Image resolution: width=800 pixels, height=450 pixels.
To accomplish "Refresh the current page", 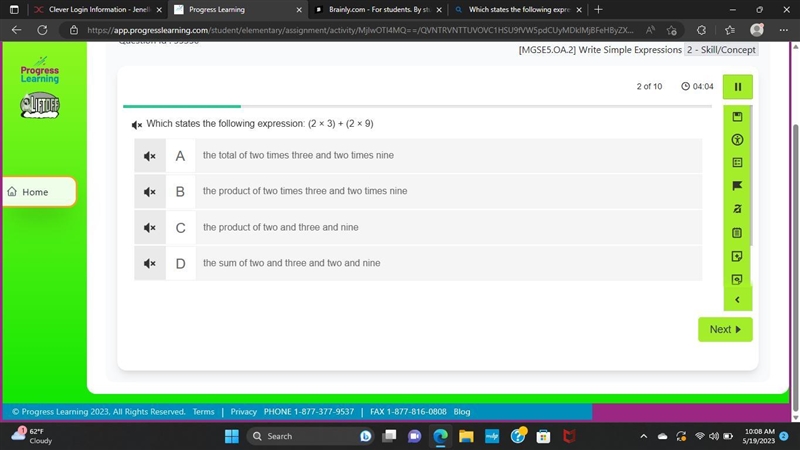I will 42,30.
